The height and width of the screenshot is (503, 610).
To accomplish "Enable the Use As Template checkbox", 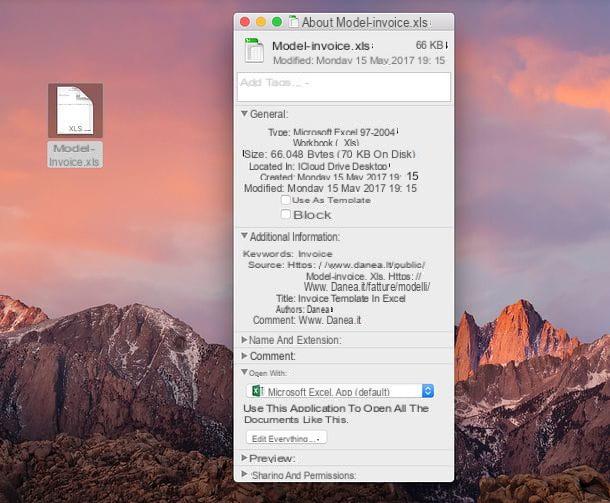I will pyautogui.click(x=286, y=200).
